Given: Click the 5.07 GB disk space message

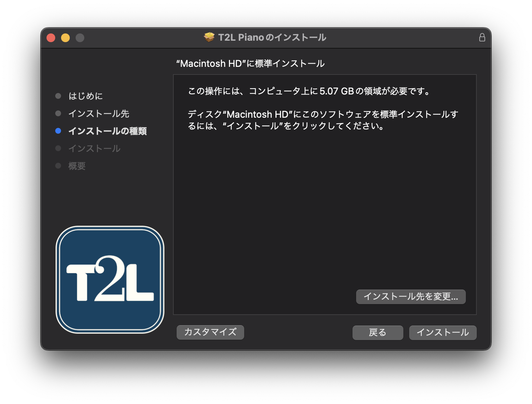Looking at the screenshot, I should pos(309,91).
